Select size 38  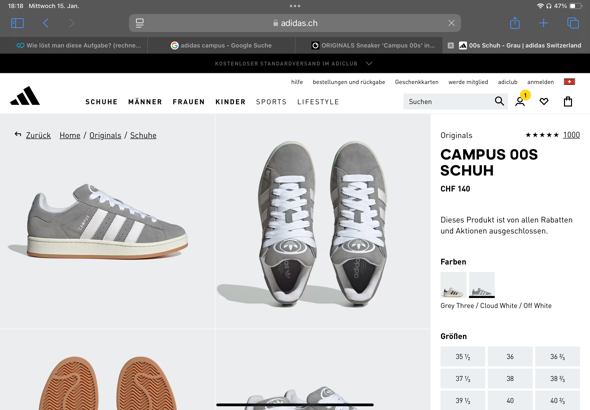[510, 378]
